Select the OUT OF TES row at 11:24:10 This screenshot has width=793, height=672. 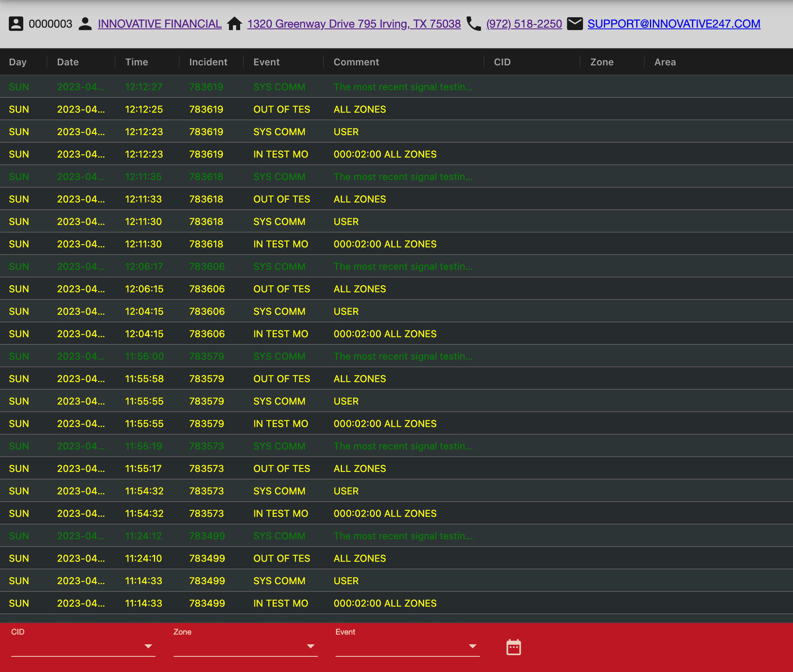click(x=396, y=558)
